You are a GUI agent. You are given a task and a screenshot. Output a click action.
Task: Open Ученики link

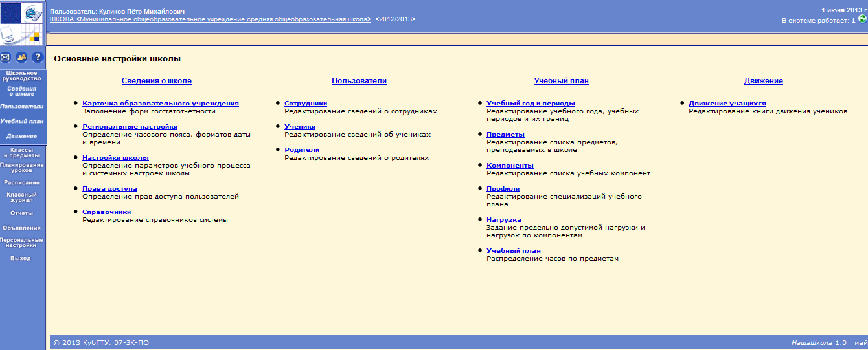pos(300,126)
